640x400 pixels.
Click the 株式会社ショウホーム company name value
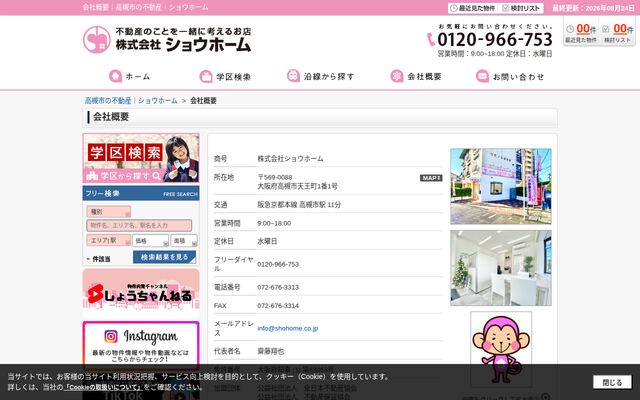pyautogui.click(x=290, y=158)
